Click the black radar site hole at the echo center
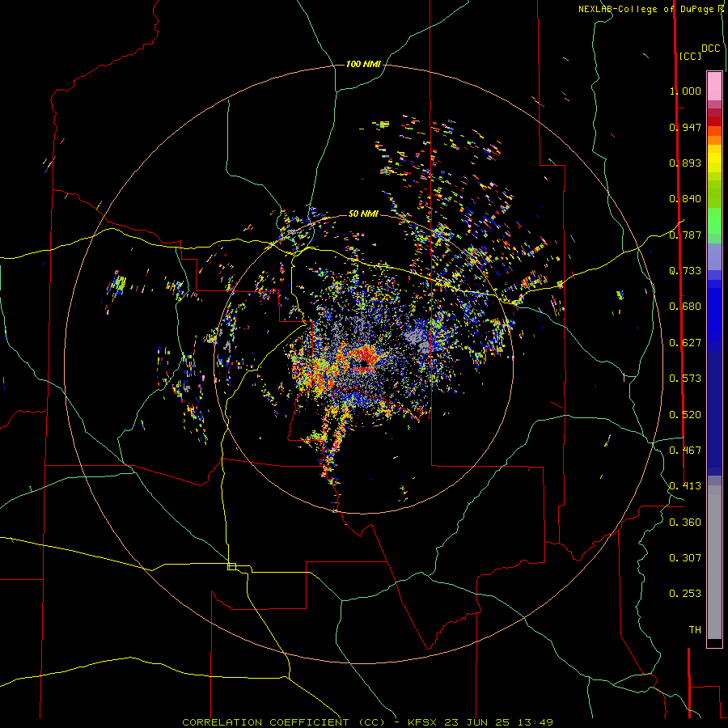The width and height of the screenshot is (728, 728). pyautogui.click(x=363, y=362)
